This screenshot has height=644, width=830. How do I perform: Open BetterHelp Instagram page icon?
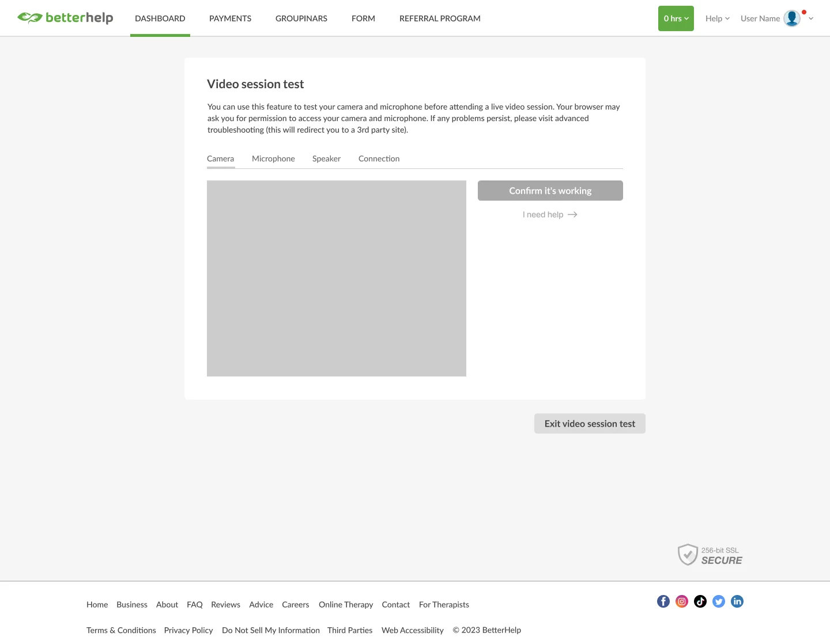click(x=682, y=601)
